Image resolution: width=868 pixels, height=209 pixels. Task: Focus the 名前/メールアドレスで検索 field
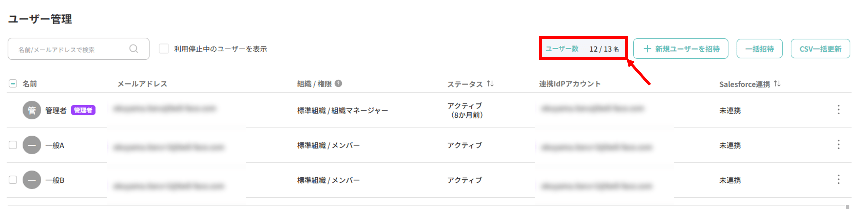71,49
